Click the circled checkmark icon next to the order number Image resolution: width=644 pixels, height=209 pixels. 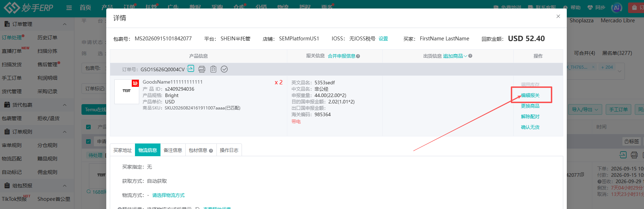(x=224, y=69)
